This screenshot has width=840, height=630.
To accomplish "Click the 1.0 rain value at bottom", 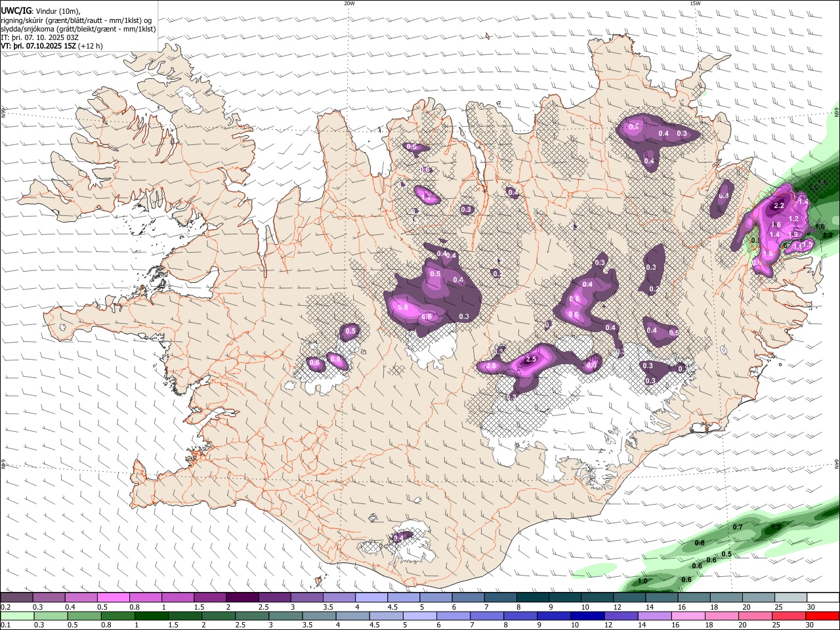I will [x=642, y=581].
